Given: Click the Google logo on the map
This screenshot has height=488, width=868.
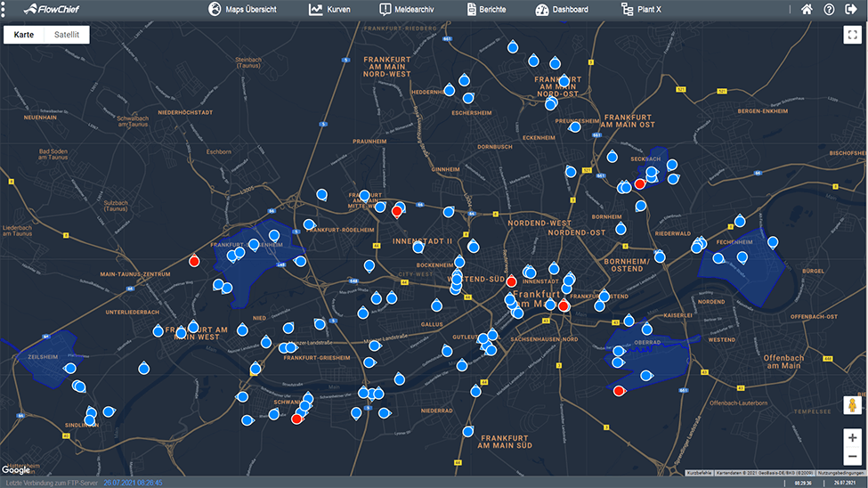Looking at the screenshot, I should click(x=15, y=469).
